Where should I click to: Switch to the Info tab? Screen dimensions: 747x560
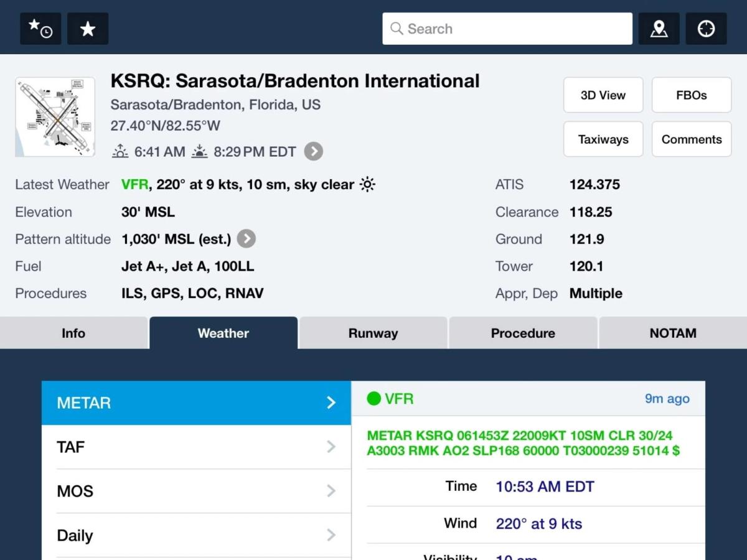click(73, 333)
